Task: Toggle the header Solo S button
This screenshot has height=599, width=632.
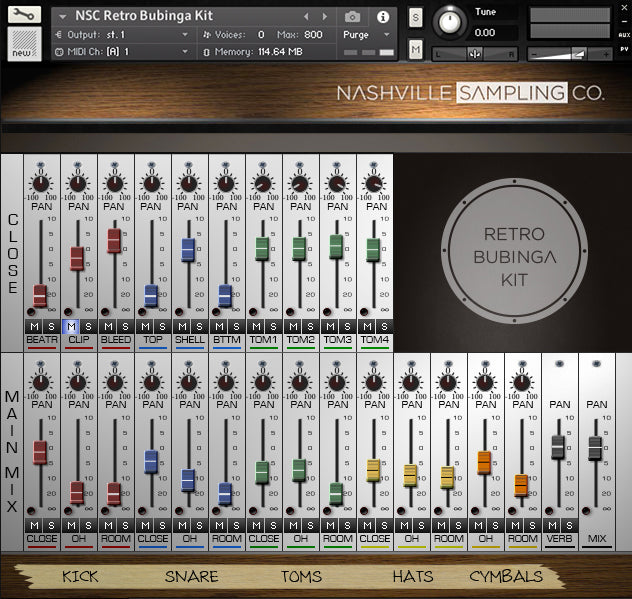Action: click(x=415, y=19)
